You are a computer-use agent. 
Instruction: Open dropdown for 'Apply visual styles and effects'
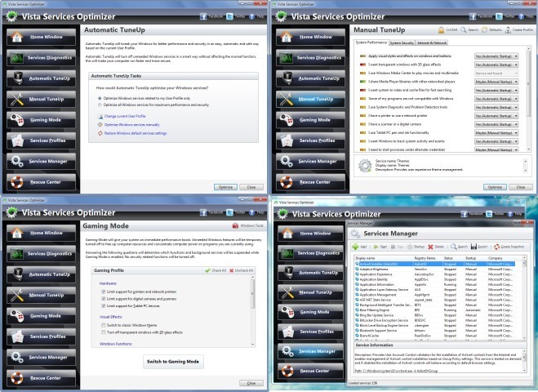tap(496, 56)
